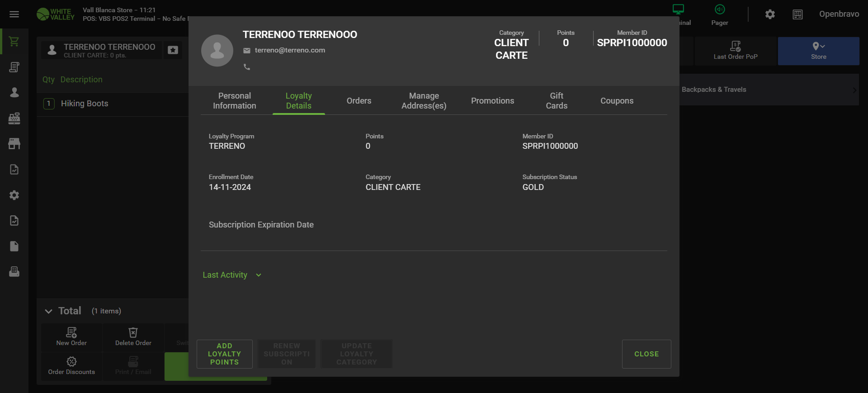Open the cash register sidebar icon
Screen dimensions: 868x393
point(14,118)
